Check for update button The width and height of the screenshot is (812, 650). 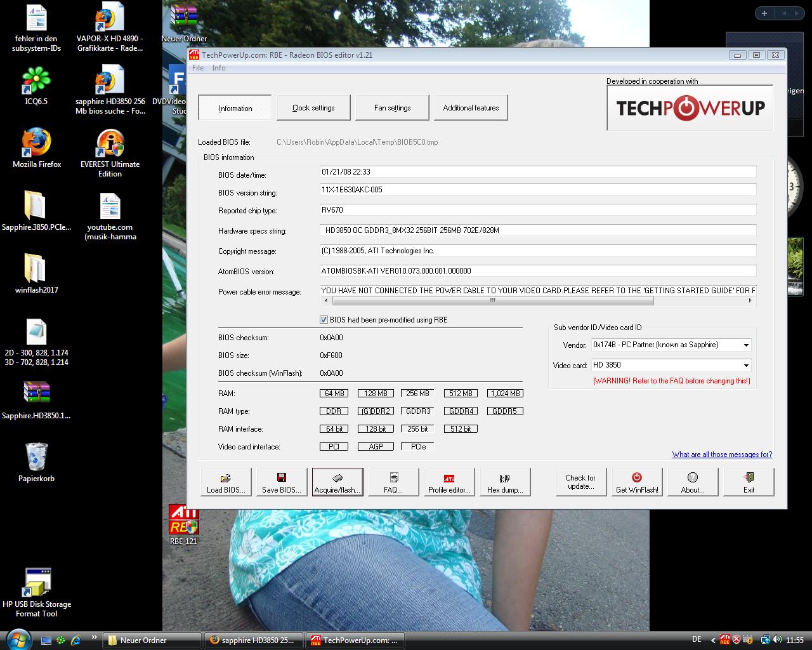coord(581,482)
